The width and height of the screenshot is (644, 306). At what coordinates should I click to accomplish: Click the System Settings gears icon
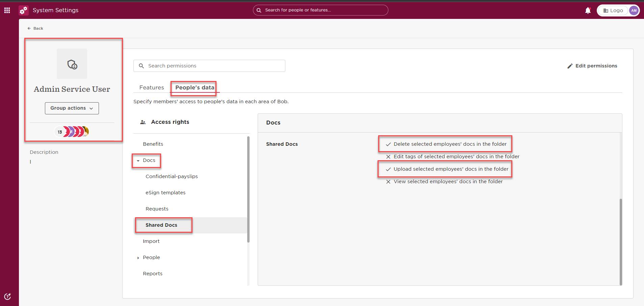point(23,10)
